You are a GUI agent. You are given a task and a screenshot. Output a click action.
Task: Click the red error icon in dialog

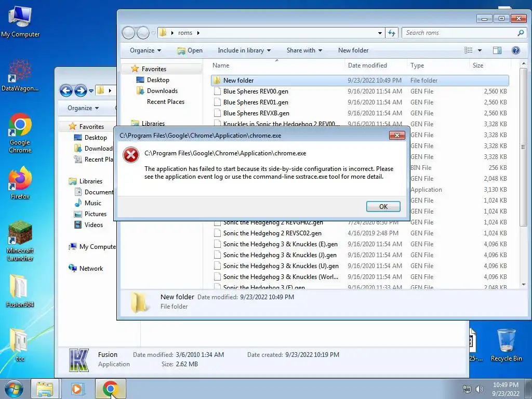point(130,155)
